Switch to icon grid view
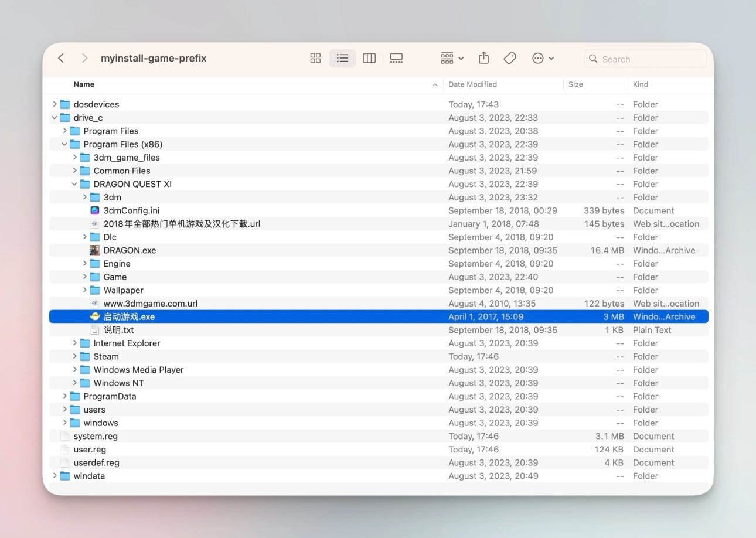The image size is (756, 538). 315,58
